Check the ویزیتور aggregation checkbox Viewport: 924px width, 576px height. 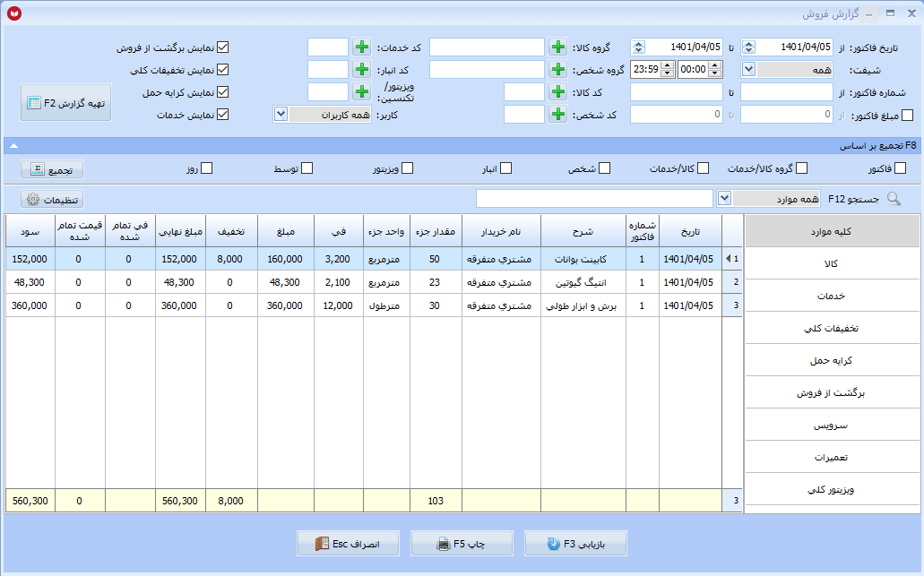click(407, 168)
